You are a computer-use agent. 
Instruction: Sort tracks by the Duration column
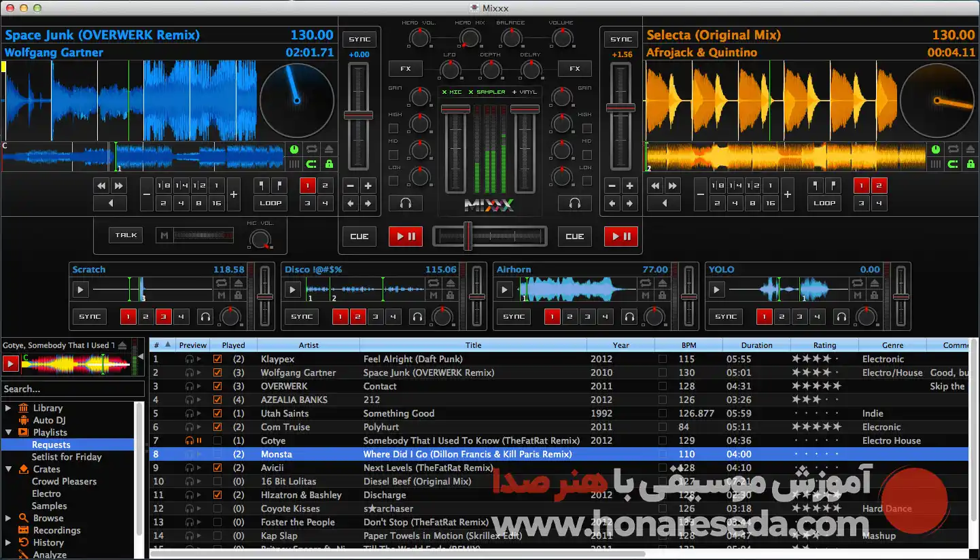(757, 345)
